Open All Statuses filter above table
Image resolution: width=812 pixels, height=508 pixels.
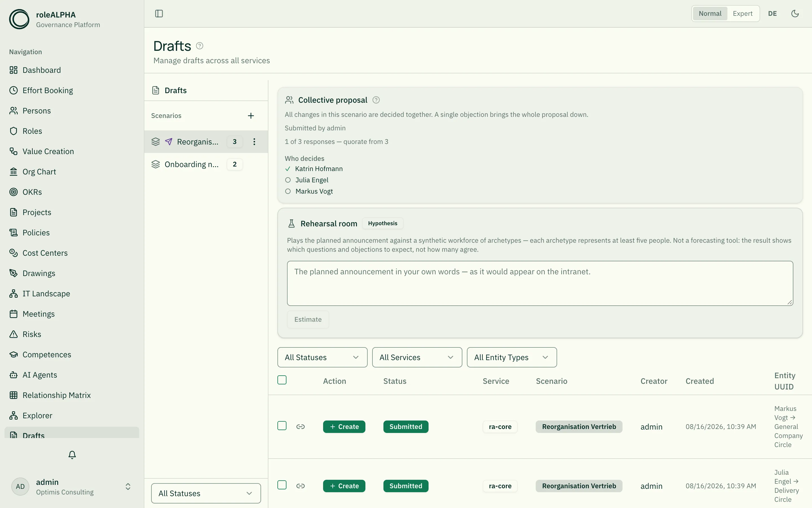tap(323, 357)
